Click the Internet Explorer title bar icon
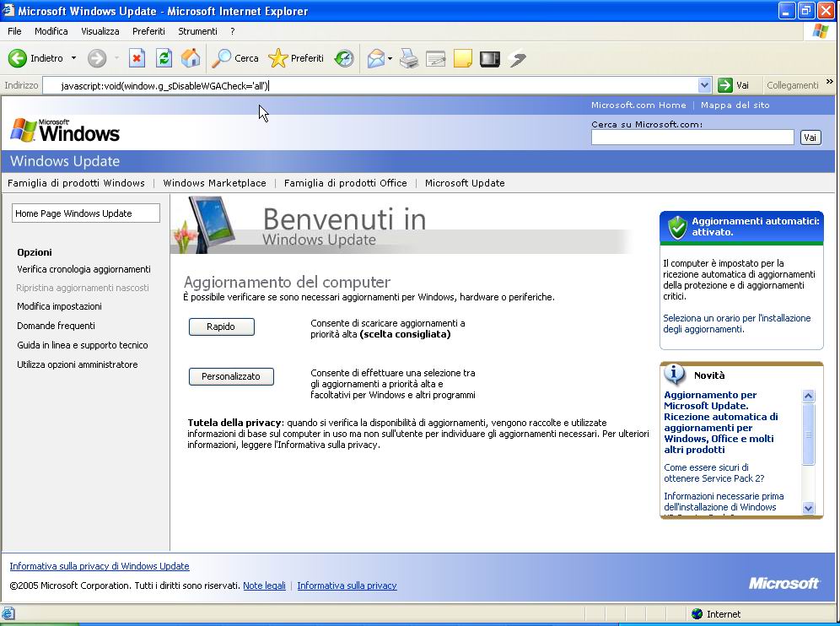 tap(8, 10)
